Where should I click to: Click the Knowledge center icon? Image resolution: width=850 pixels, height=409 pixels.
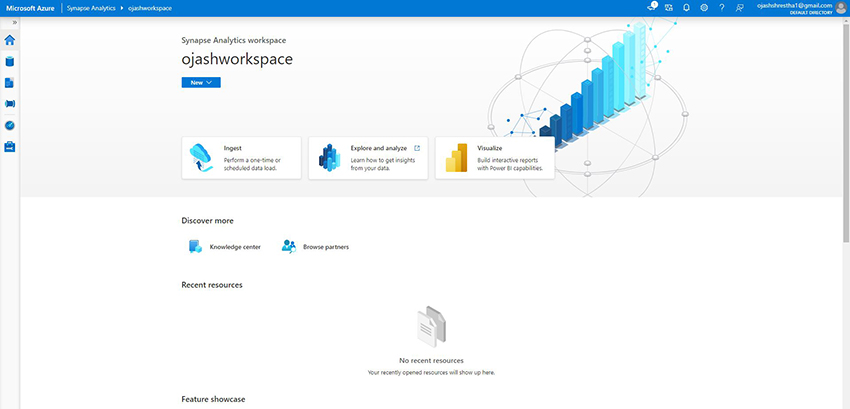[195, 246]
